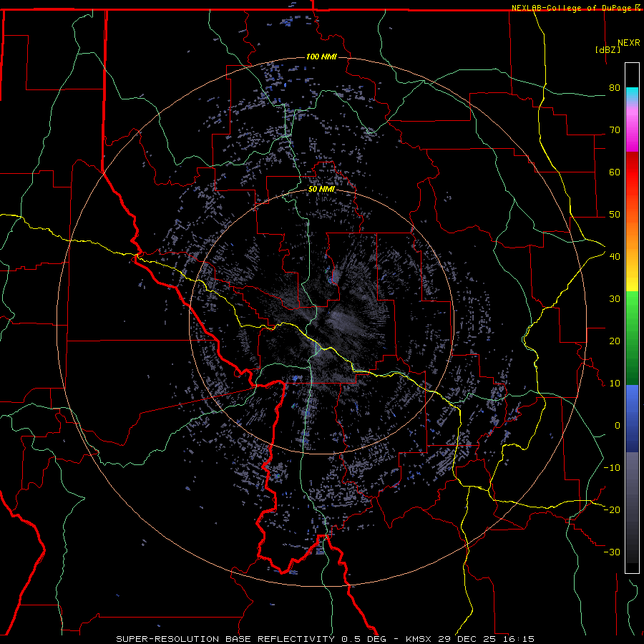Image resolution: width=644 pixels, height=644 pixels.
Task: Click the green segment of the color scale
Action: pos(632,338)
